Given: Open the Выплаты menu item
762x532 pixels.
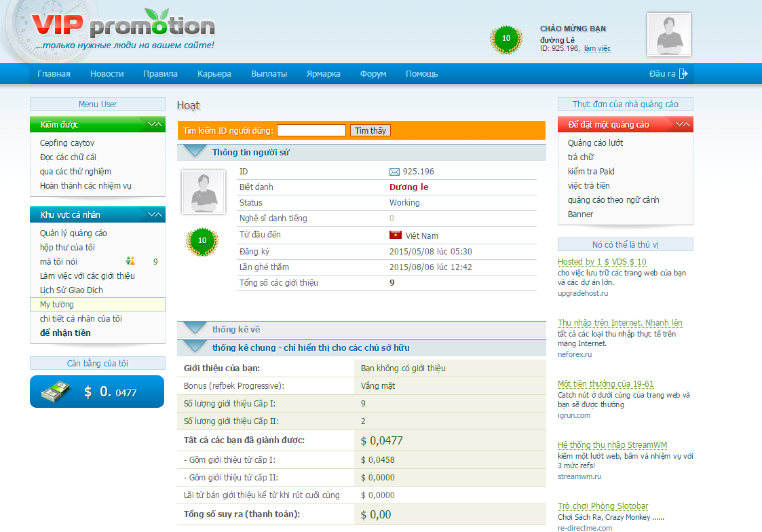Looking at the screenshot, I should (x=269, y=74).
